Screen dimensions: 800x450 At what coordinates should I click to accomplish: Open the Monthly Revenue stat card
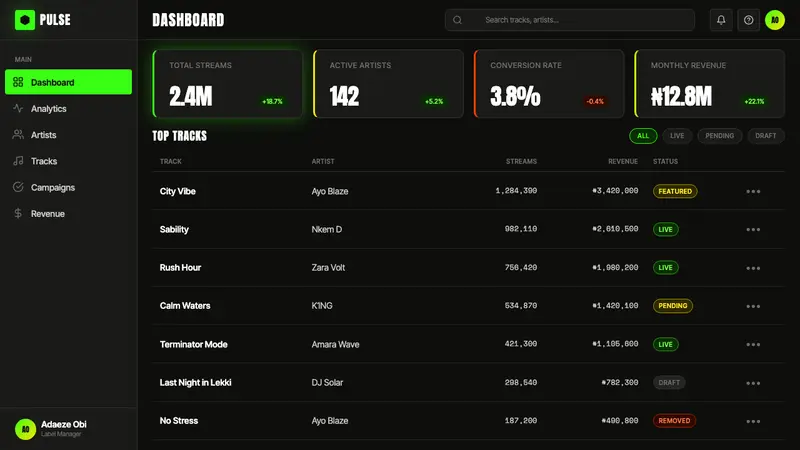[x=709, y=84]
